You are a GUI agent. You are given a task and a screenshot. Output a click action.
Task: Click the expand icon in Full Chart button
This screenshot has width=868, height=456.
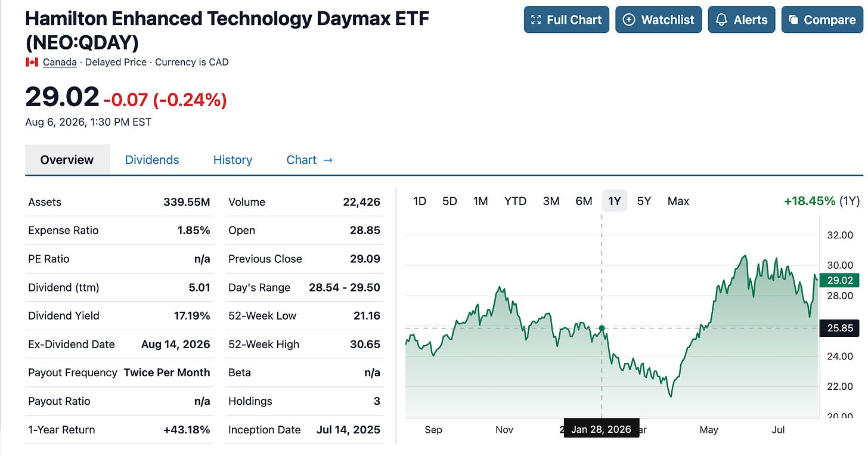coord(535,20)
